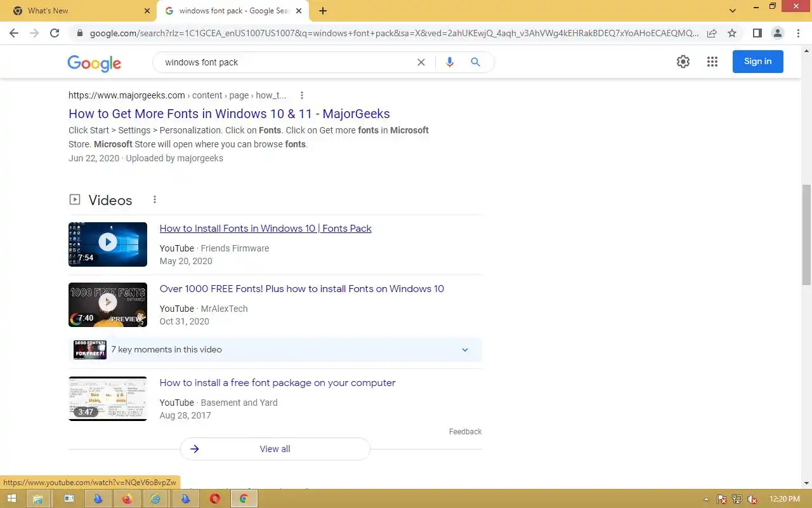812x508 pixels.
Task: Open the Windows Start button
Action: [11, 499]
